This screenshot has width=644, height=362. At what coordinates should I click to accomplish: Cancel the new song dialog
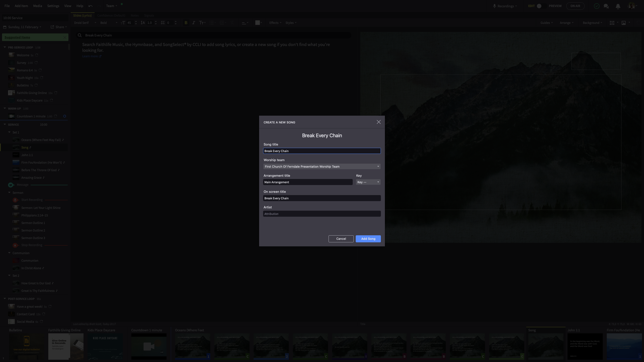pos(341,239)
